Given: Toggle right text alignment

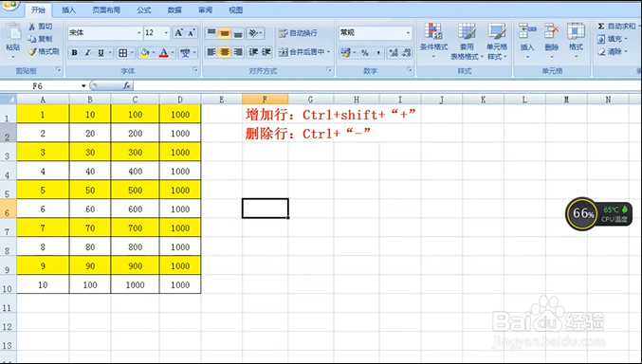Looking at the screenshot, I should [238, 52].
